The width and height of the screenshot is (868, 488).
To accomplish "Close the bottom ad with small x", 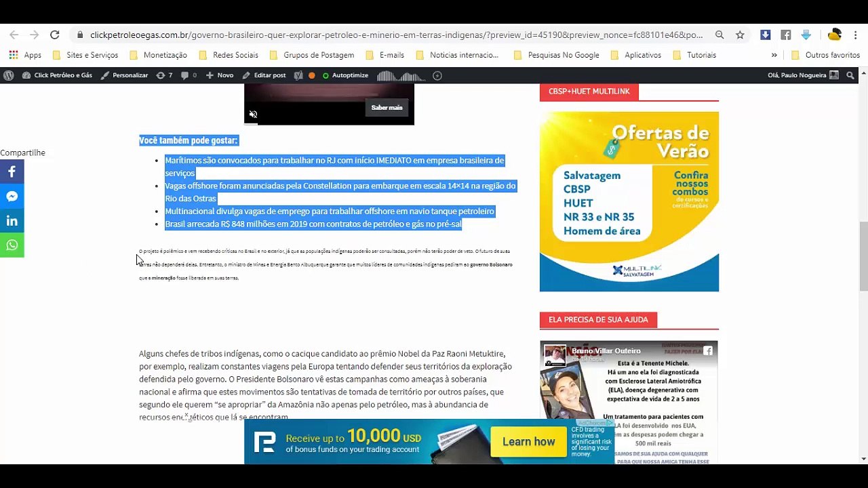I will (x=186, y=415).
